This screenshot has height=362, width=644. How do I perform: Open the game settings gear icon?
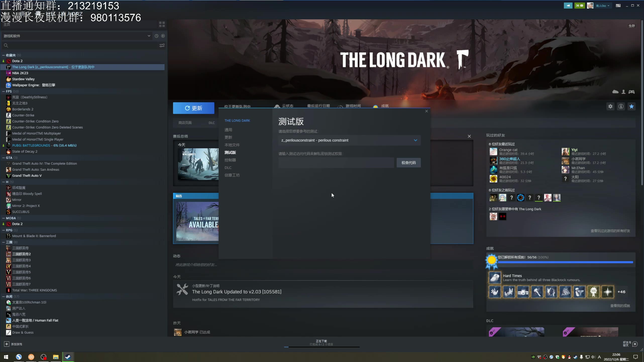[610, 106]
